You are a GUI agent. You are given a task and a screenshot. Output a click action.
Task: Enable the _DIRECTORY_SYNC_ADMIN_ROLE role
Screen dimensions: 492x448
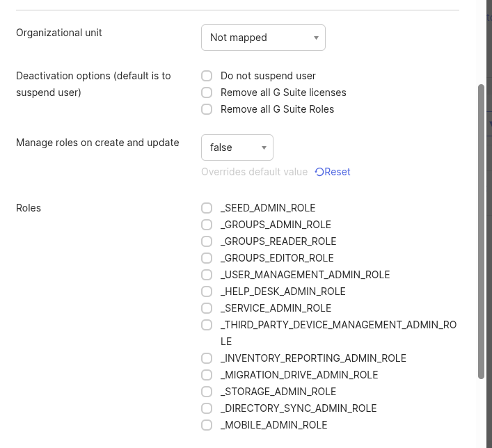coord(207,408)
